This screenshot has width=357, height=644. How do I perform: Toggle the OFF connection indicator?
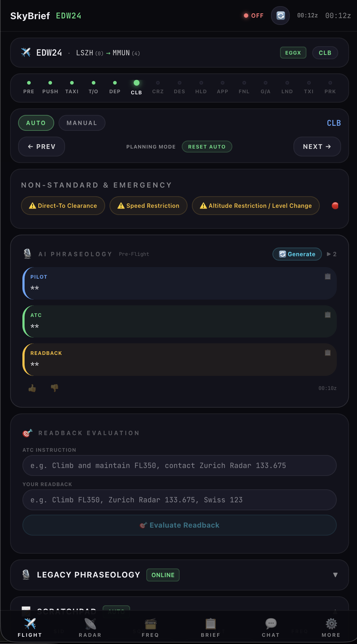coord(253,16)
